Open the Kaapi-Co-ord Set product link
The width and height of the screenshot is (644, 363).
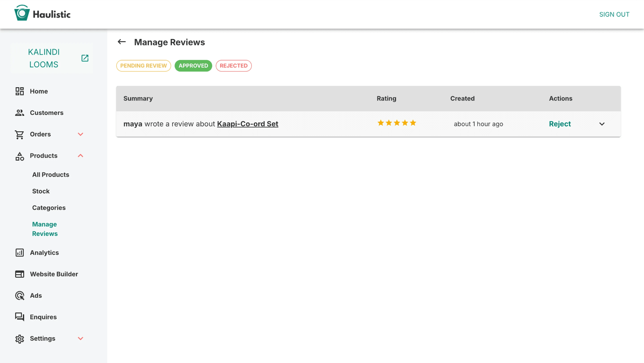247,124
